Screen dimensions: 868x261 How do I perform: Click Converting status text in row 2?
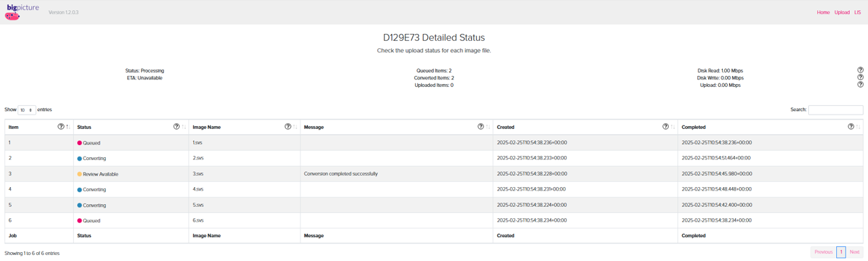click(x=94, y=159)
